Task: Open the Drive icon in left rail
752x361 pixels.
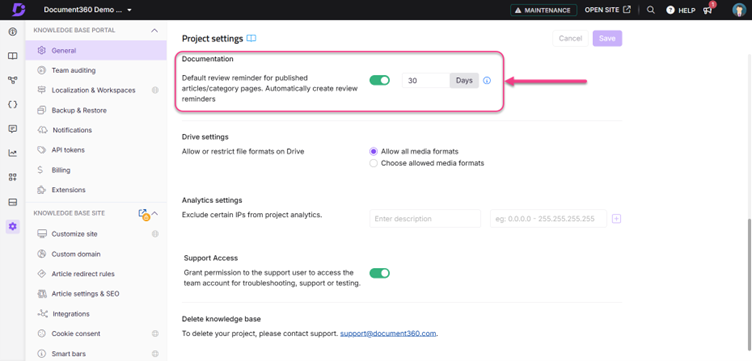Action: pos(12,202)
